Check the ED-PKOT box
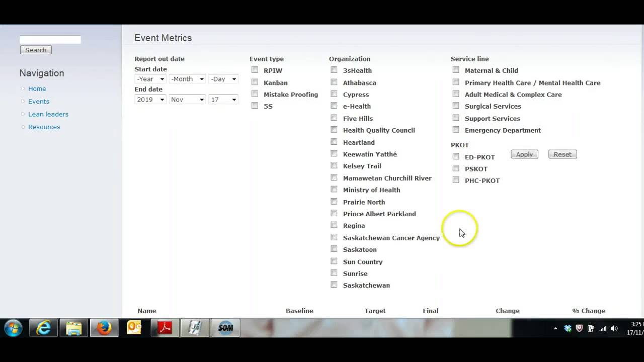The height and width of the screenshot is (362, 644). (x=456, y=156)
